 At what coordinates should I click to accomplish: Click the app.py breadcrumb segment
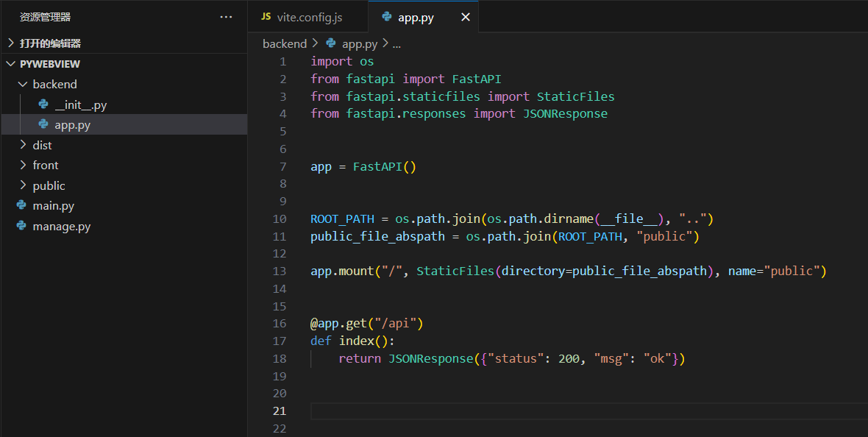pos(360,43)
